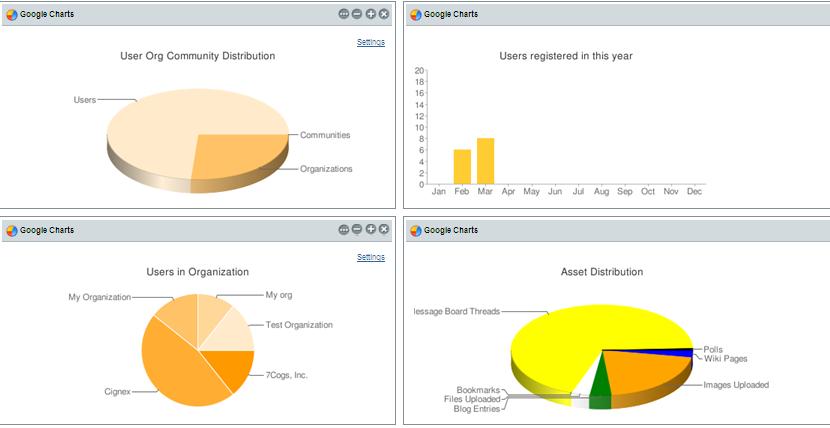
Task: Maximize the Users in Organization portlet
Action: [x=371, y=229]
